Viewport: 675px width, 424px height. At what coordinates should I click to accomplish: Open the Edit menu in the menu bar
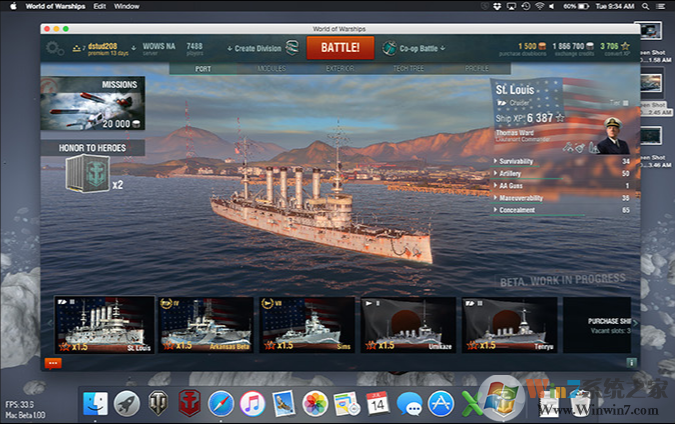point(99,6)
